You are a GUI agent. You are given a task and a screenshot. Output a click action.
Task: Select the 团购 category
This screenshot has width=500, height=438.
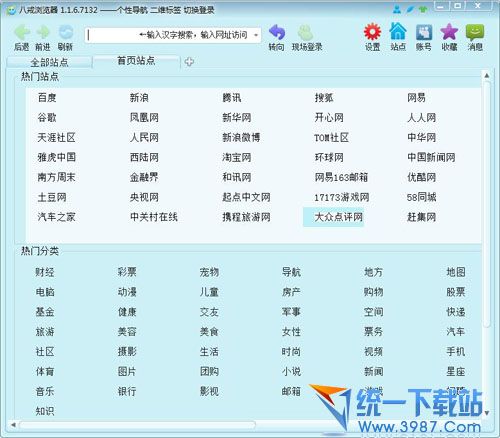pos(209,371)
